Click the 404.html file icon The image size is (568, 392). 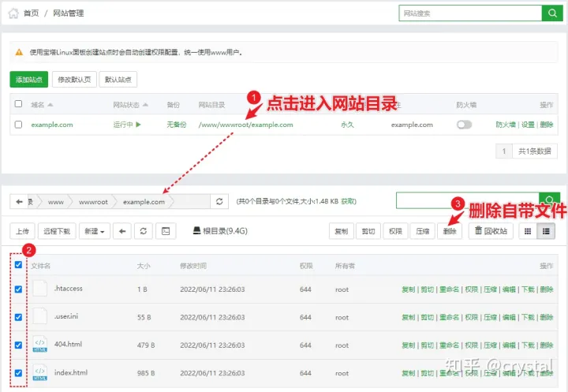tap(40, 344)
